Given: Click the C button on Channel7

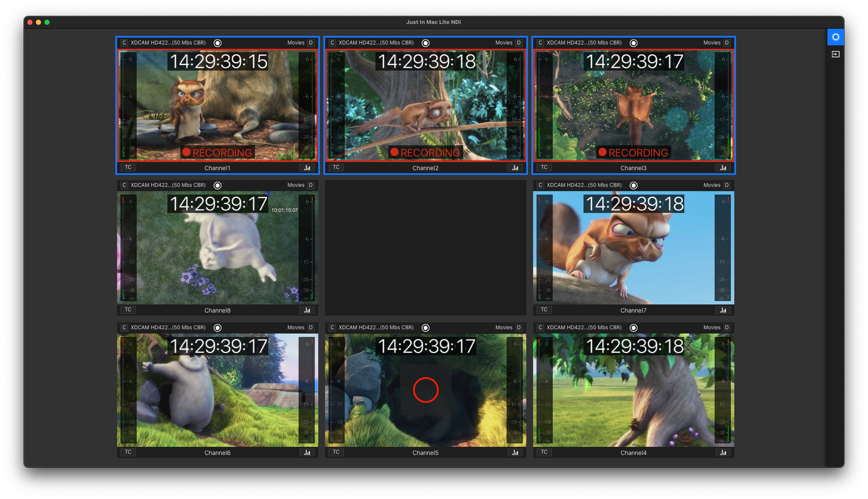Looking at the screenshot, I should tap(540, 185).
